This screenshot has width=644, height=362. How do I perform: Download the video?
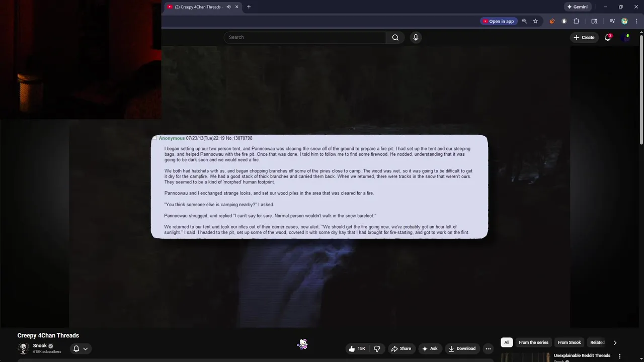click(462, 348)
